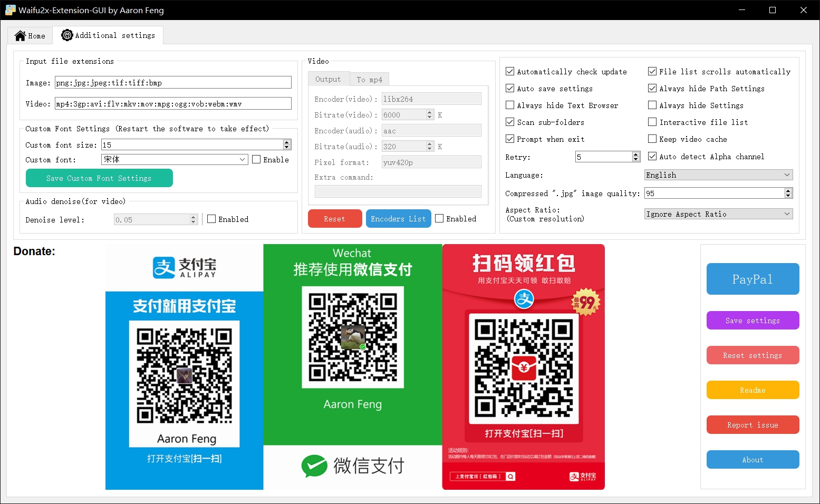Switch to the To mp4 tab
820x504 pixels.
click(x=370, y=80)
